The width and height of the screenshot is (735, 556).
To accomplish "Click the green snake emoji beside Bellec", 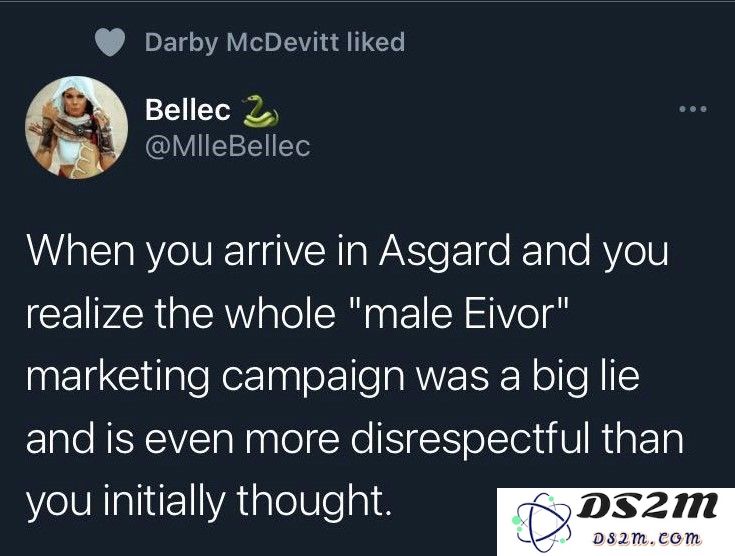I will click(261, 111).
